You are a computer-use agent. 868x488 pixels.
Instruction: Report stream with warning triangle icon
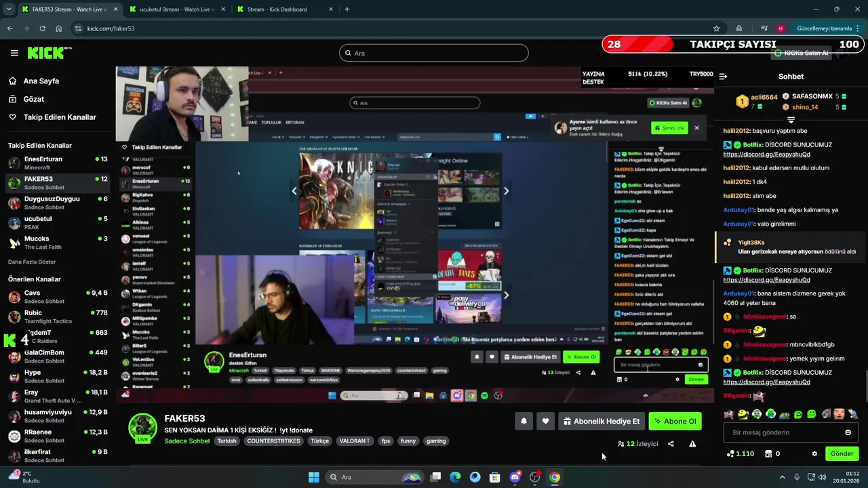click(x=692, y=444)
